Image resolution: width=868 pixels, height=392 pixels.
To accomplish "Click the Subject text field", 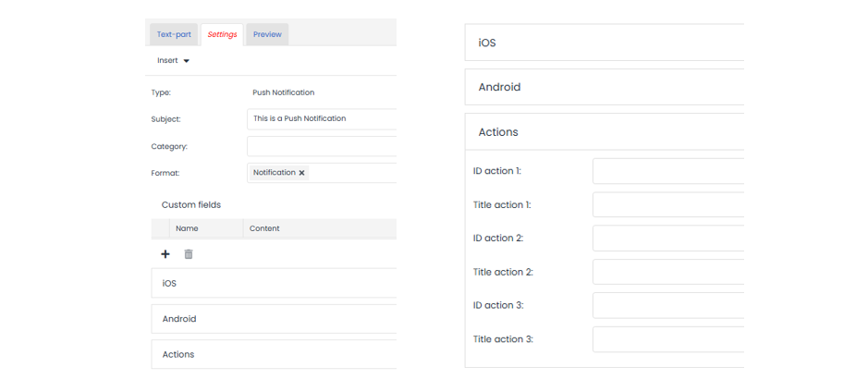I will pyautogui.click(x=322, y=118).
